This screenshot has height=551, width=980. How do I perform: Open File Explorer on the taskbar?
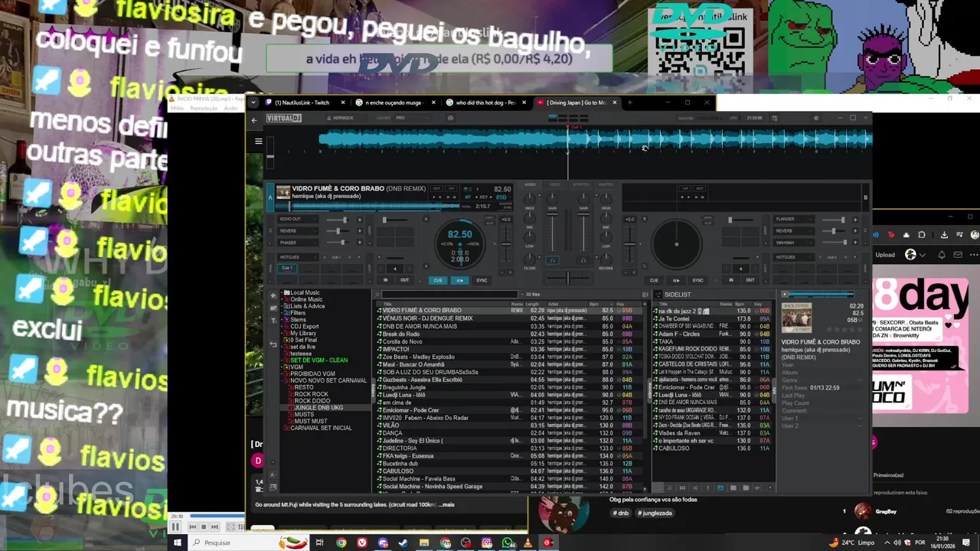(424, 543)
